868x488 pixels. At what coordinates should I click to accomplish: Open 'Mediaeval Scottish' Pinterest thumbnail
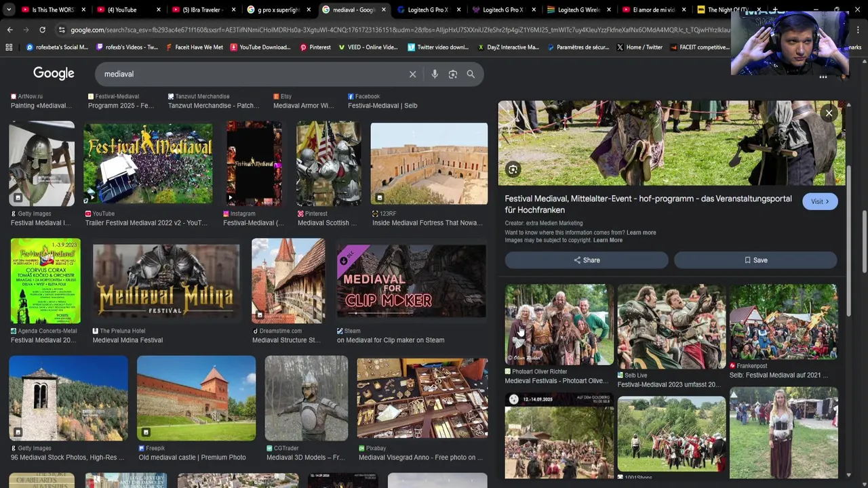(329, 163)
